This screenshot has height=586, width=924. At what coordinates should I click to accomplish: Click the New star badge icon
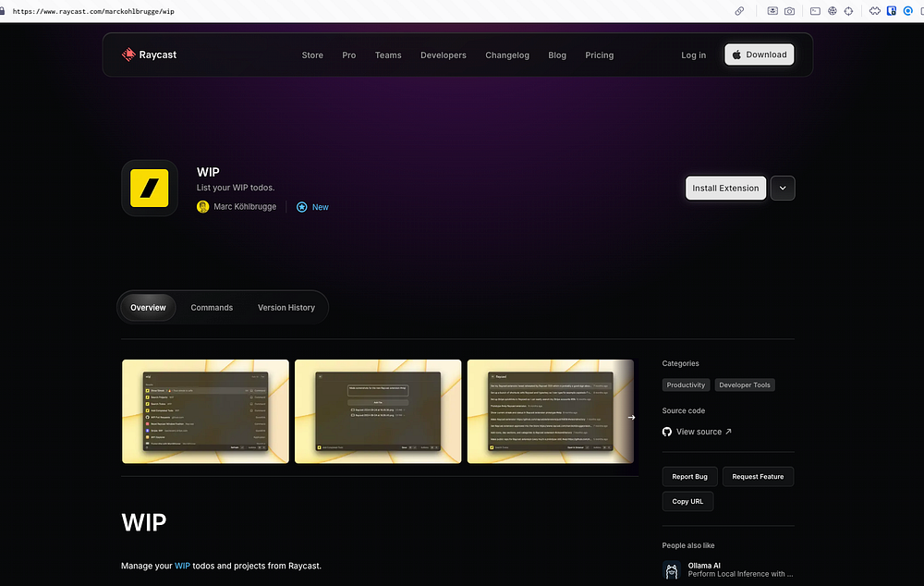(x=302, y=207)
